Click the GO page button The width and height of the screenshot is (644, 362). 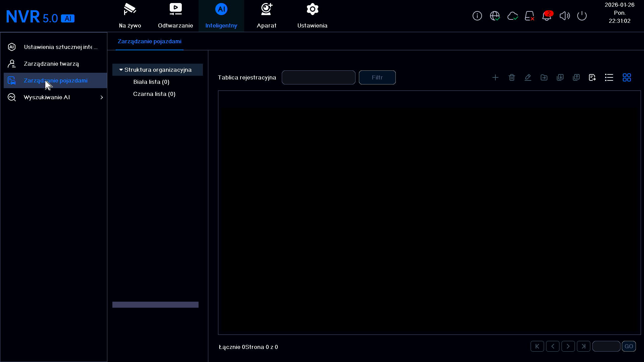pos(629,346)
